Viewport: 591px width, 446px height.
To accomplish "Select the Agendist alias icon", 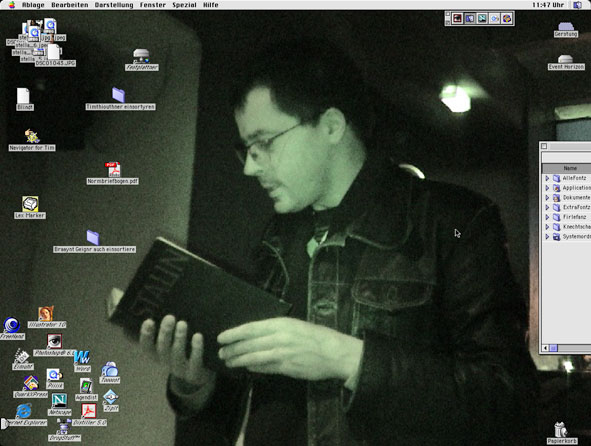I will 86,386.
